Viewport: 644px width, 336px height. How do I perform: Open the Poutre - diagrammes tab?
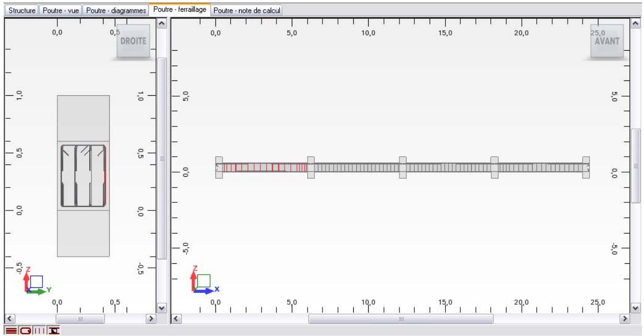click(115, 11)
